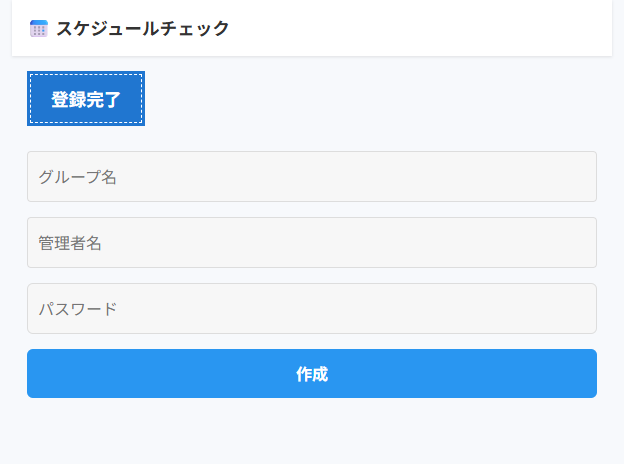Select the パスワード input box
The width and height of the screenshot is (624, 464).
click(x=311, y=309)
